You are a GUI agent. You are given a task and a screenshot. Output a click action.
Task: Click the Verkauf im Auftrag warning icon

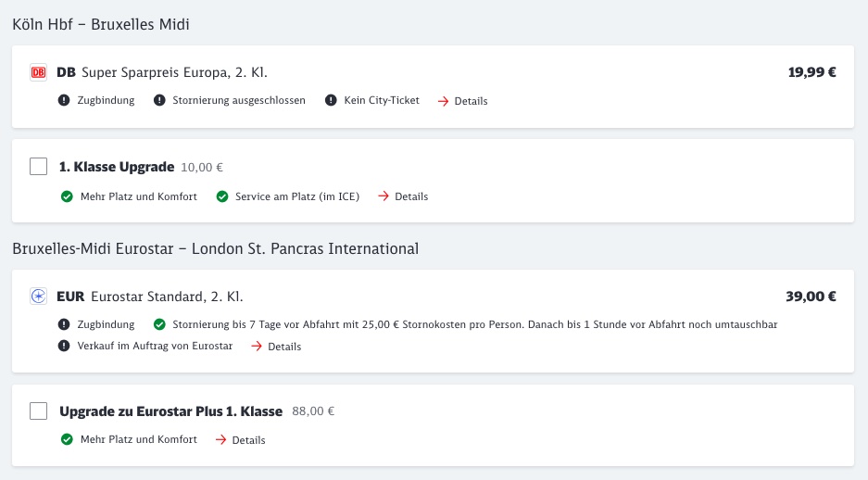click(64, 346)
